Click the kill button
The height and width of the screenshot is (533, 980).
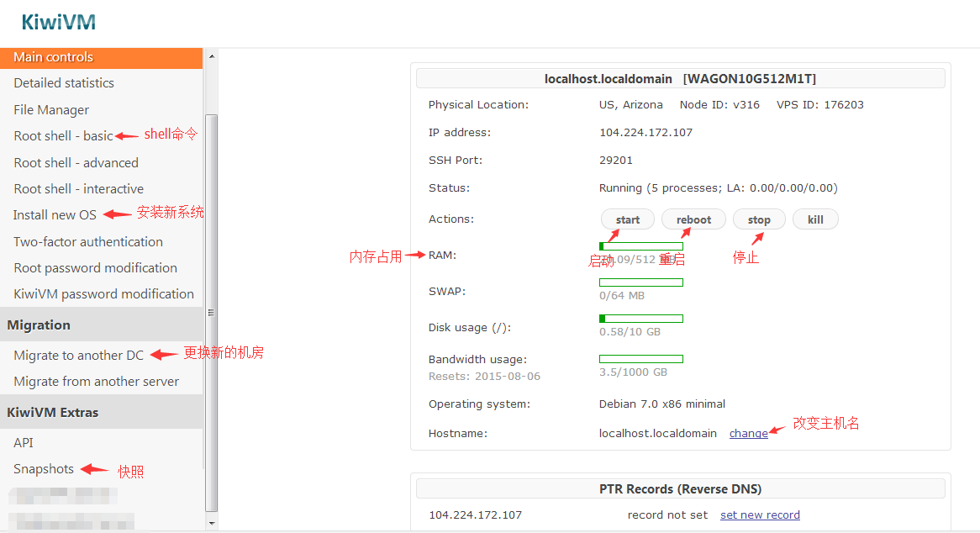click(815, 219)
